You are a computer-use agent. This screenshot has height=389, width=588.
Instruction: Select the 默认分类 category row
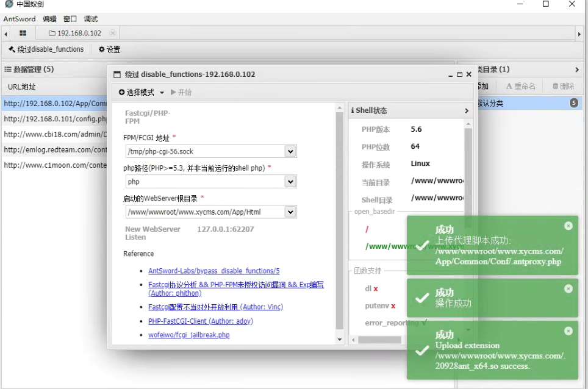tap(529, 103)
